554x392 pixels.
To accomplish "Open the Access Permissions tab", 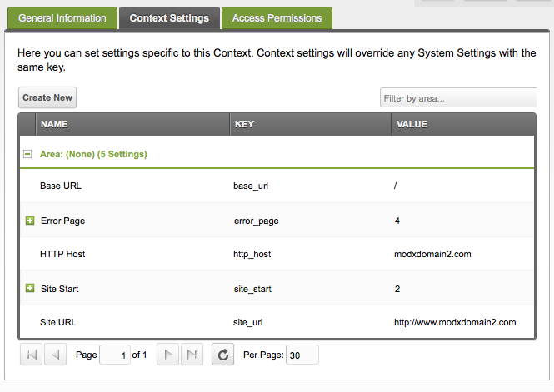I will (x=277, y=18).
